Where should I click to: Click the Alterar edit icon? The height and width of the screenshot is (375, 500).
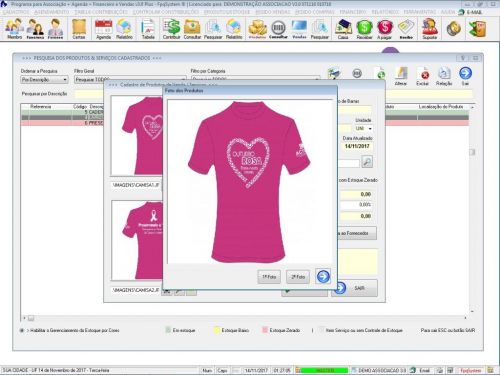point(401,76)
